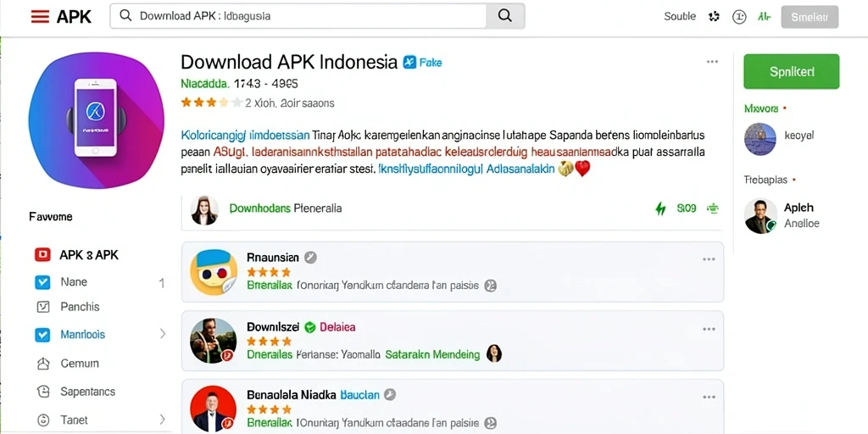
Task: Toggle the Manrioois checkbox
Action: click(x=42, y=334)
